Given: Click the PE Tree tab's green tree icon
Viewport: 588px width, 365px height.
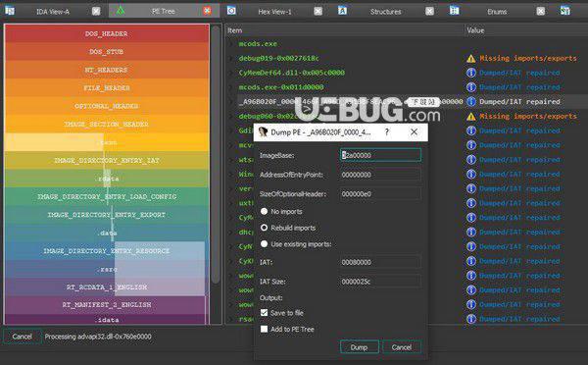Looking at the screenshot, I should pyautogui.click(x=121, y=11).
